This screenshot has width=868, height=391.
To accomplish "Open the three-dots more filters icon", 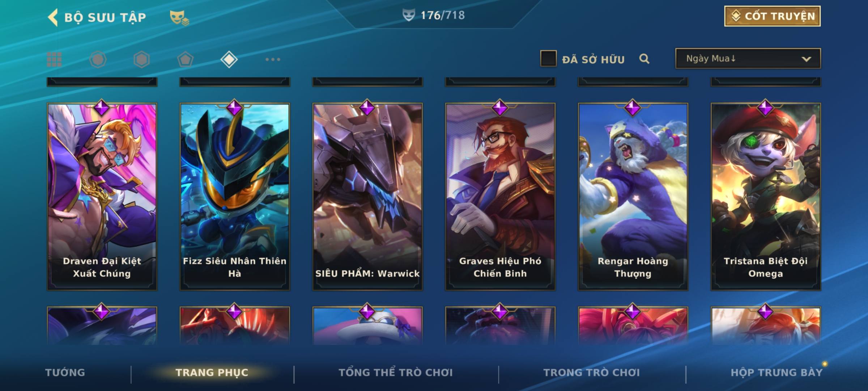I will point(273,59).
